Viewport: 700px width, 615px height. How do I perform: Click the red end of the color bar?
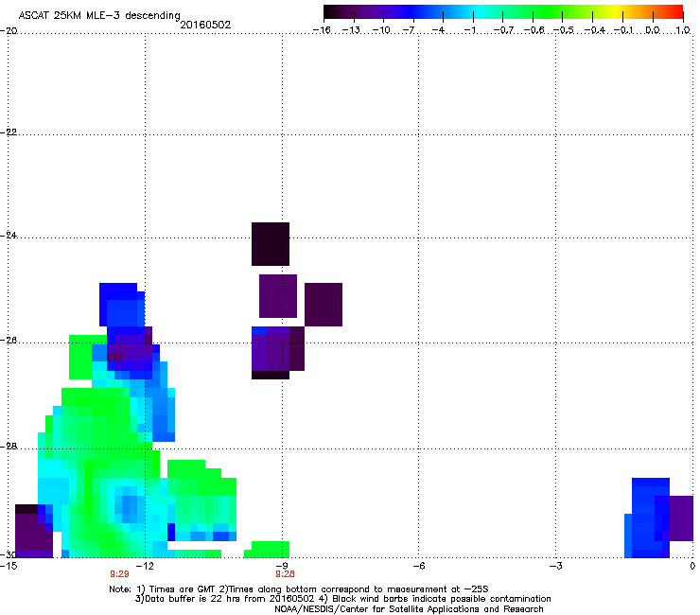click(x=676, y=12)
